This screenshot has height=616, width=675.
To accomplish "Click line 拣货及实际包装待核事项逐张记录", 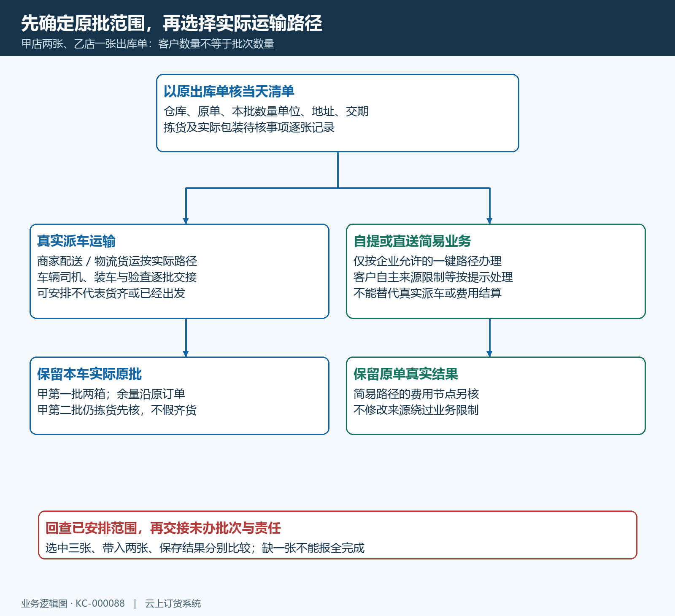I will click(249, 127).
